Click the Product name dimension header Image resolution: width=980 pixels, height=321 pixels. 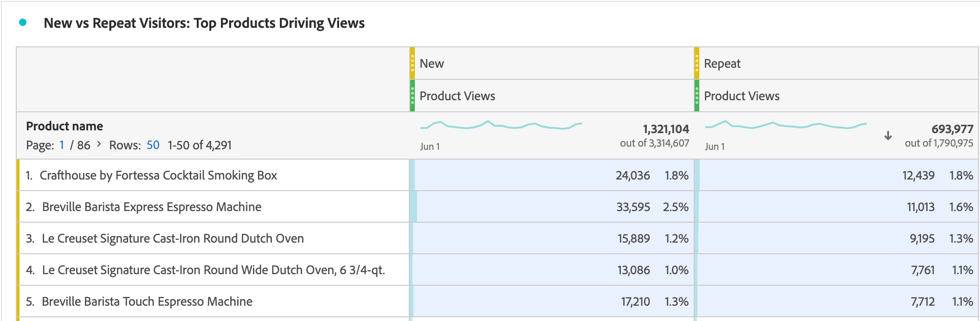coord(64,126)
